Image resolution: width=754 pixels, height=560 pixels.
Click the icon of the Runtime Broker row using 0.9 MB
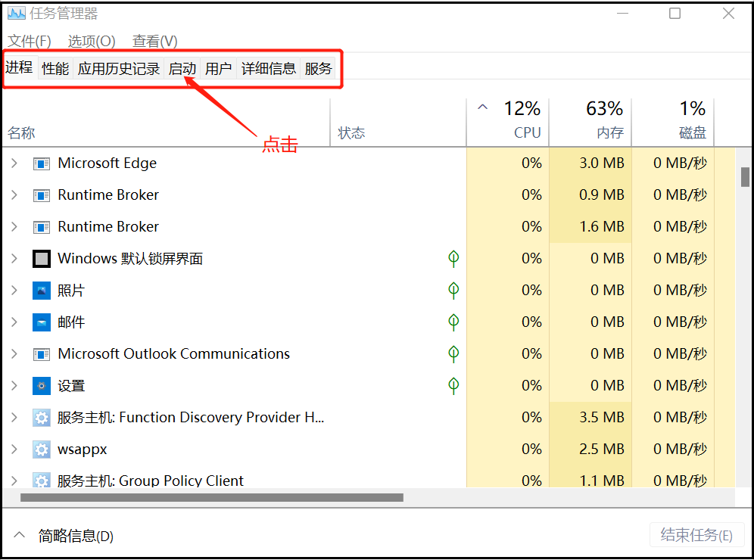tap(42, 196)
